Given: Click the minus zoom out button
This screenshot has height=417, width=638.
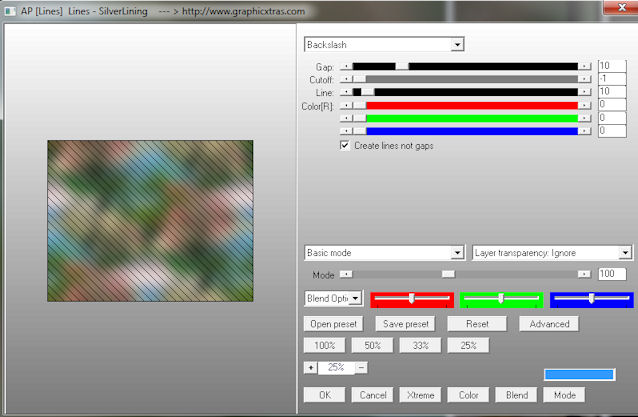Looking at the screenshot, I should click(x=361, y=368).
